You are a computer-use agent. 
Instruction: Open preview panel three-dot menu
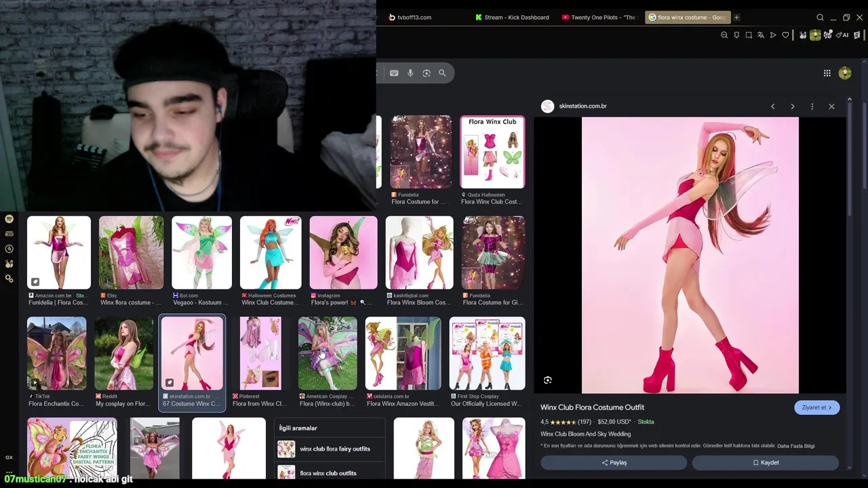coord(812,106)
